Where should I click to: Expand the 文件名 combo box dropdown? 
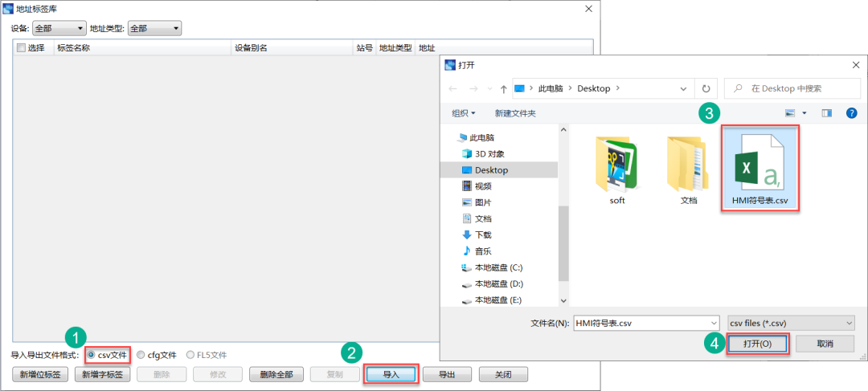point(714,323)
